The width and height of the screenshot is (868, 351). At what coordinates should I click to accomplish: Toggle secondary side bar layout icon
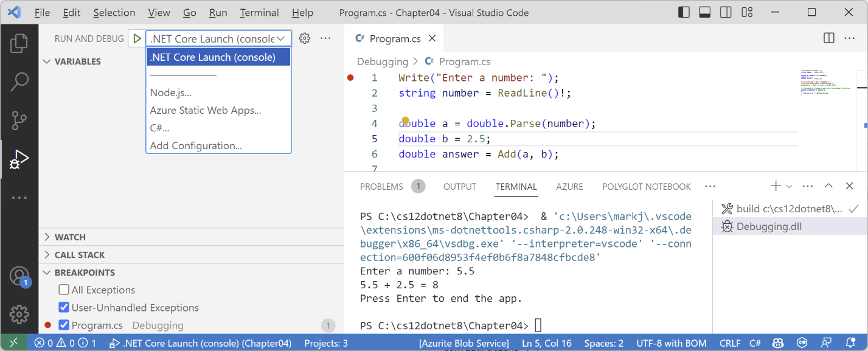(x=726, y=12)
